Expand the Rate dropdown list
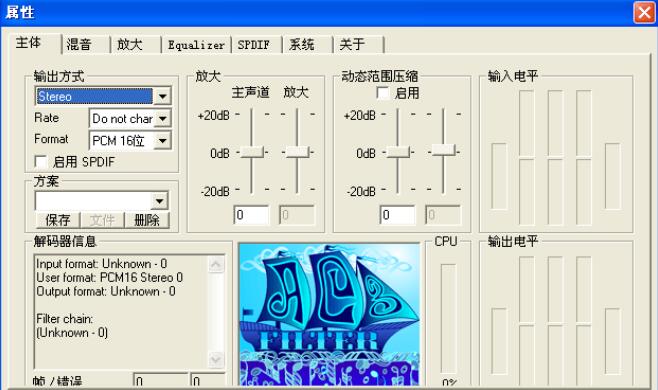This screenshot has height=390, width=658. coord(162,118)
